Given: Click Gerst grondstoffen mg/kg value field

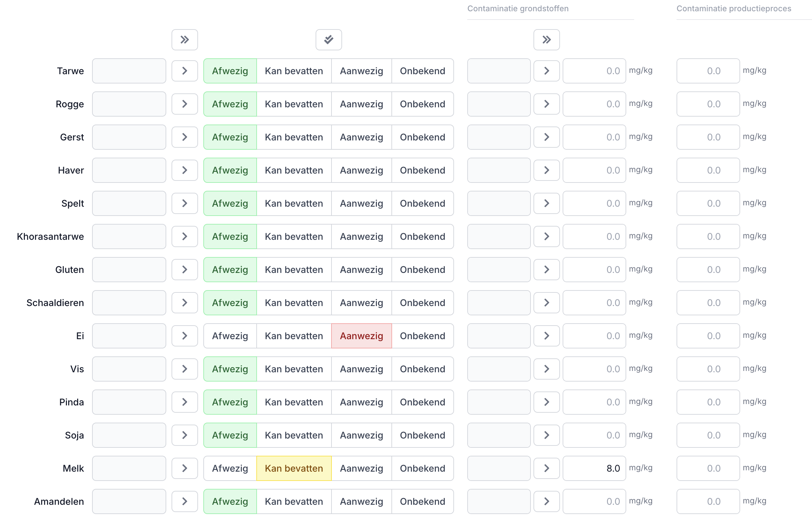Looking at the screenshot, I should point(594,137).
